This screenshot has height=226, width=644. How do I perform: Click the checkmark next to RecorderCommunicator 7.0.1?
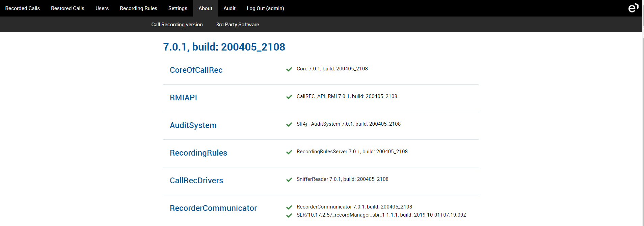[x=289, y=207]
